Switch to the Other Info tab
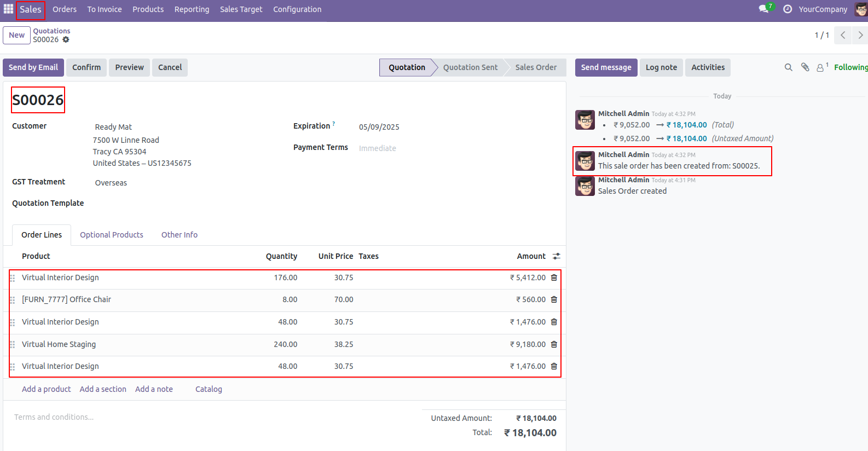Image resolution: width=868 pixels, height=451 pixels. [180, 235]
